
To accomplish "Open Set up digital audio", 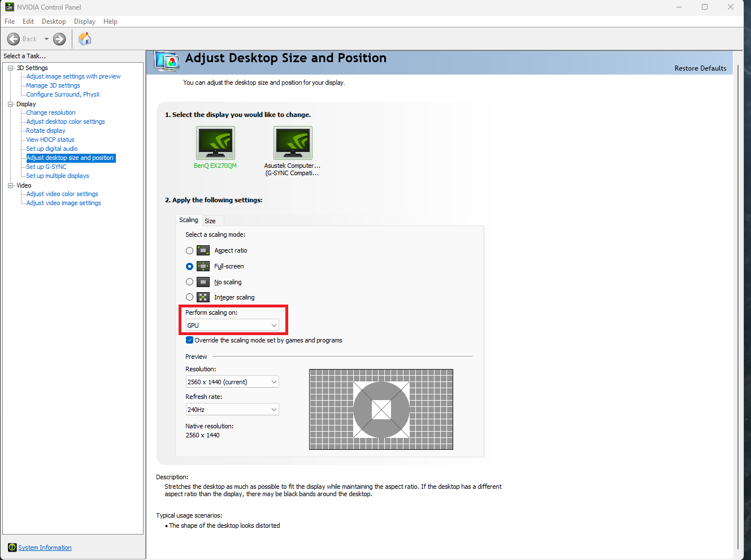I will (52, 149).
